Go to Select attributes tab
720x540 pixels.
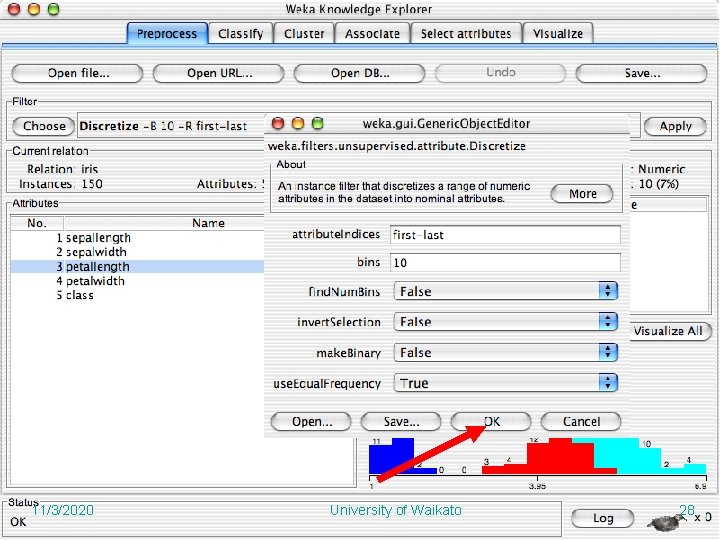point(466,34)
